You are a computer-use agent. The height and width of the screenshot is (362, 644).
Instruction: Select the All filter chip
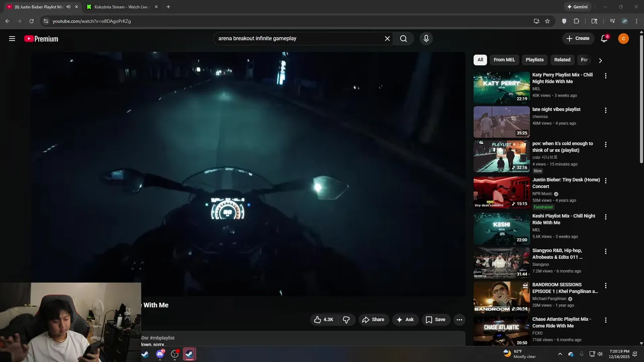point(480,60)
